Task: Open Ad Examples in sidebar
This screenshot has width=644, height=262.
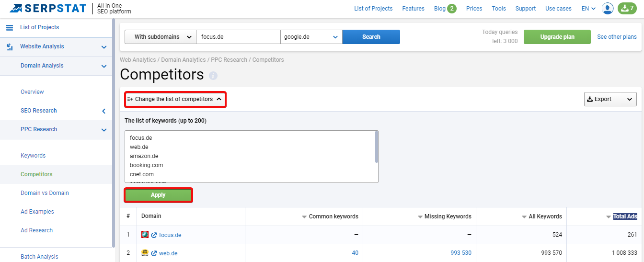Action: point(37,212)
